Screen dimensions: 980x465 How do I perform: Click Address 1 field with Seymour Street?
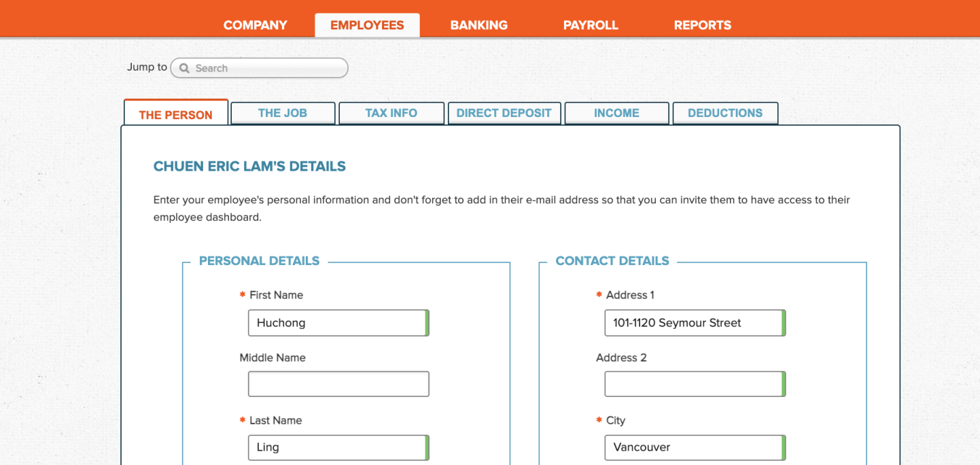coord(693,323)
